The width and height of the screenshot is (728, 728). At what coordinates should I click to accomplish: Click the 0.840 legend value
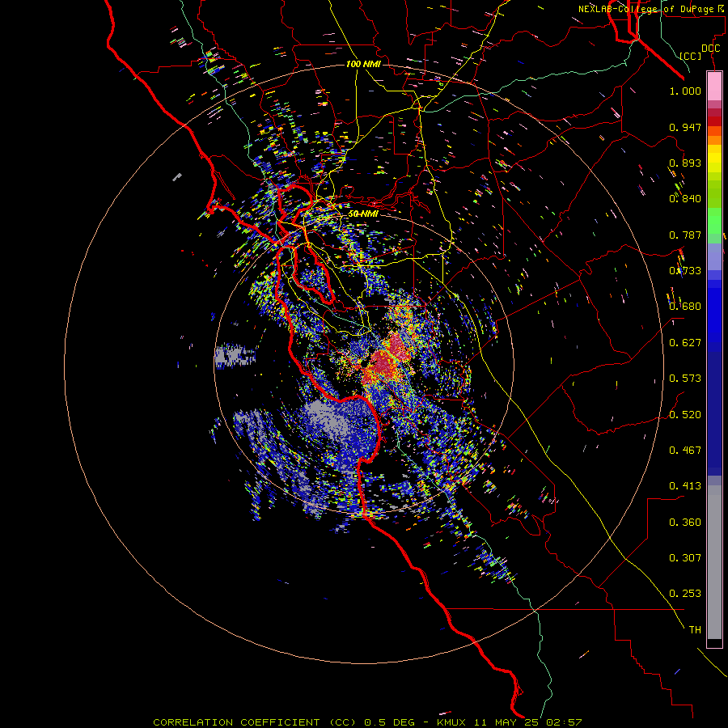pos(685,199)
